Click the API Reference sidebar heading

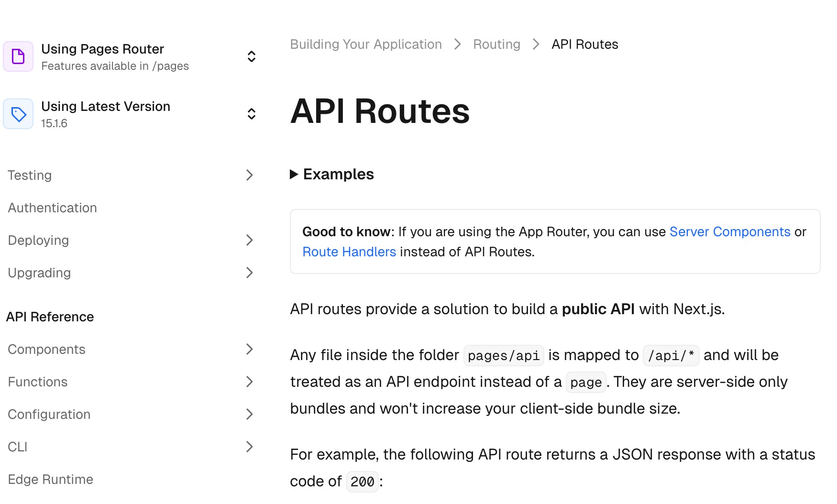(x=50, y=317)
